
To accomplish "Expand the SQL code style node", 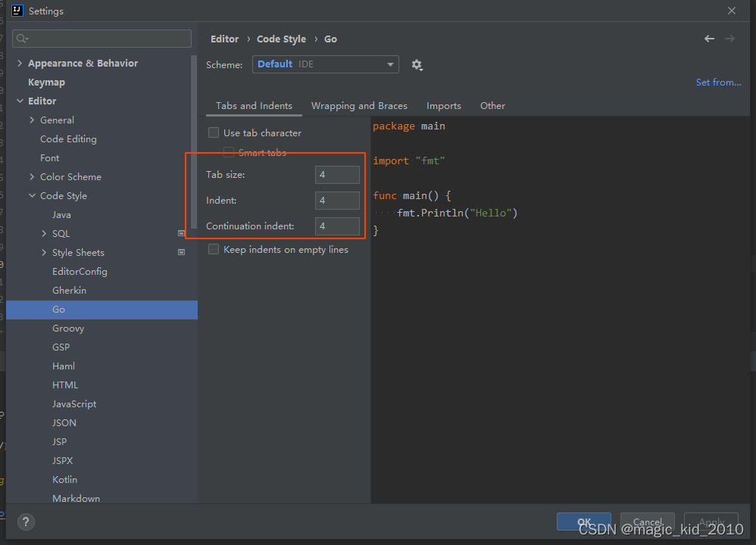I will click(44, 234).
